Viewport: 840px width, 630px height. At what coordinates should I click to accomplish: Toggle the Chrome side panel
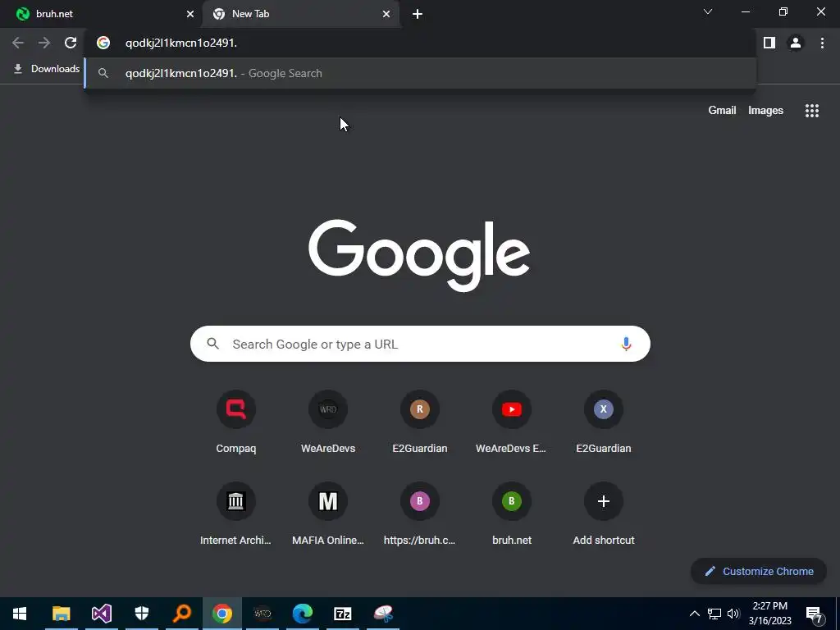pos(769,43)
